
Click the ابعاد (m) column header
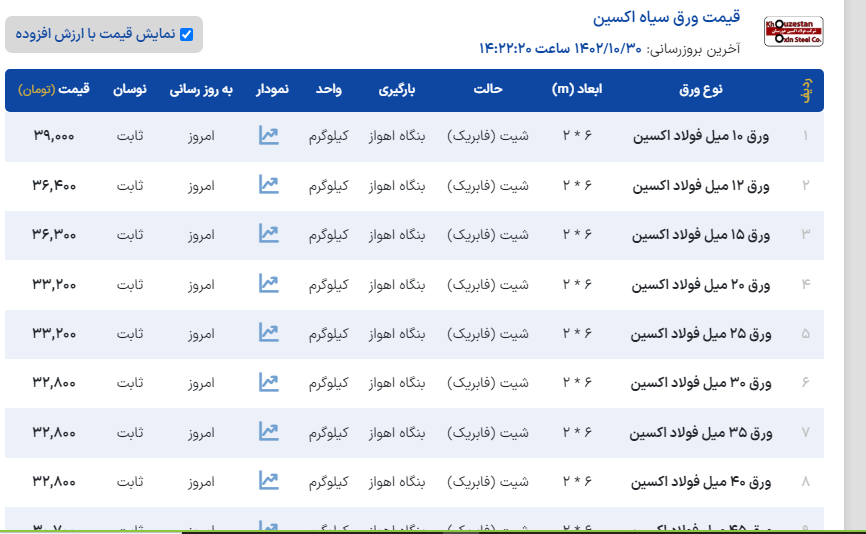577,90
